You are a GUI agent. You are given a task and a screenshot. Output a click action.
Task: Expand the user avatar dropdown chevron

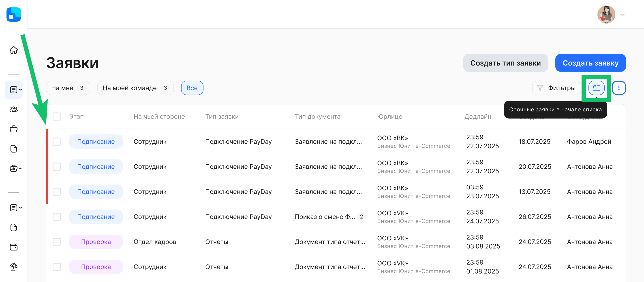point(622,15)
